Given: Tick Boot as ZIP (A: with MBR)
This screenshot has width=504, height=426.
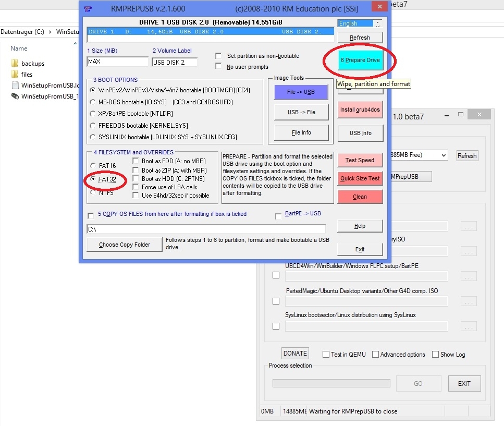Looking at the screenshot, I should click(x=136, y=170).
